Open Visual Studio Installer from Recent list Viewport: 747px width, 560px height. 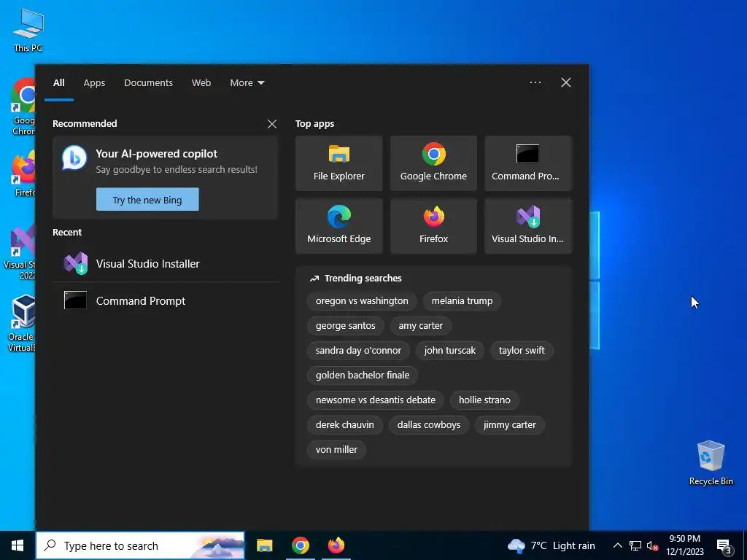166,263
